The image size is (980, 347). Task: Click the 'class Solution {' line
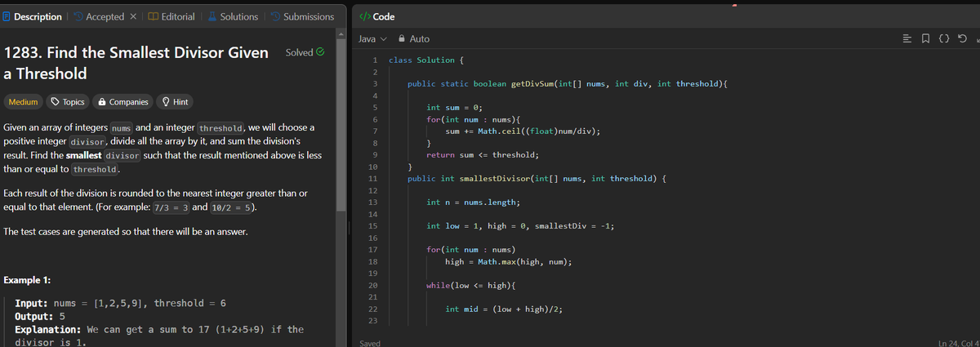(x=427, y=60)
